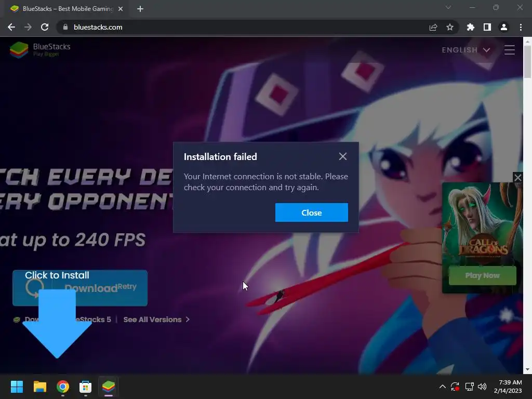Open volume control in tray

pyautogui.click(x=482, y=387)
